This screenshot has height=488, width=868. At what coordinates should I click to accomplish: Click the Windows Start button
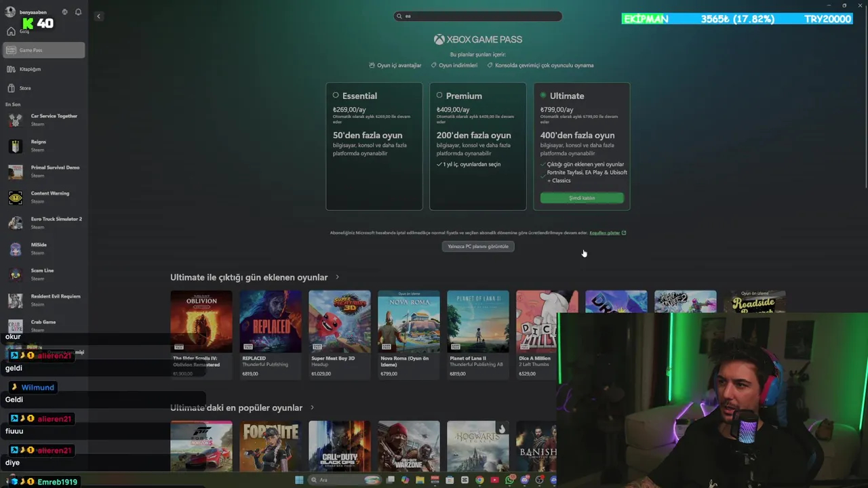pos(299,480)
